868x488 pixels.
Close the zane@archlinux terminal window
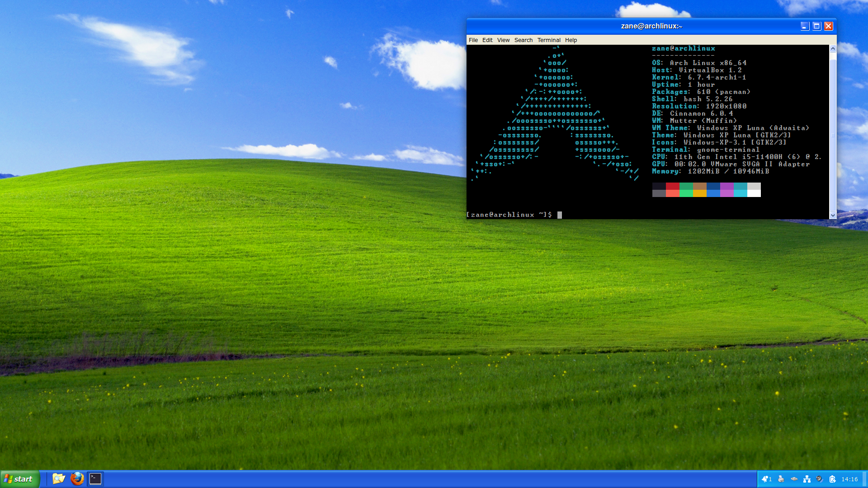tap(828, 26)
